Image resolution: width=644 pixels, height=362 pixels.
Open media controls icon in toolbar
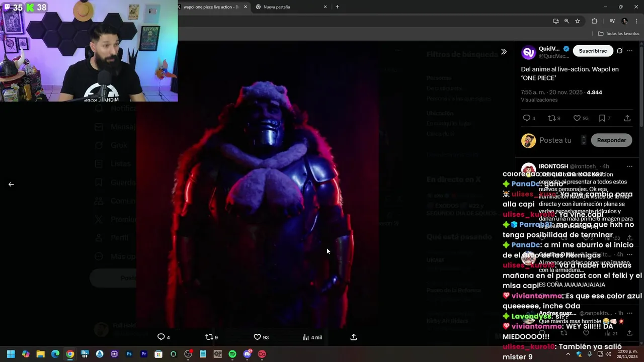[612, 21]
